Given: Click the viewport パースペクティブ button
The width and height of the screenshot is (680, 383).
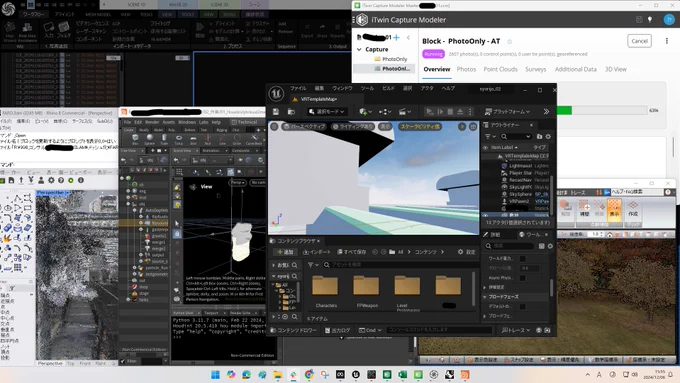Looking at the screenshot, I should [x=304, y=127].
